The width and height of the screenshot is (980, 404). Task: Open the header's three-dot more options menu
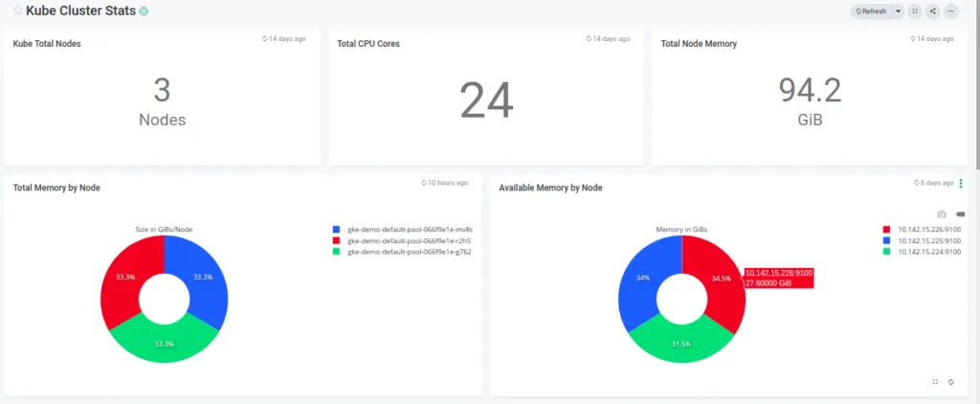pyautogui.click(x=951, y=11)
